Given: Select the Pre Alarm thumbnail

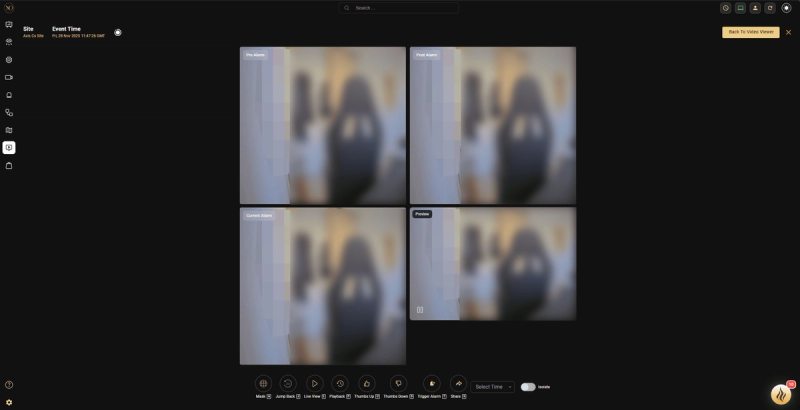Looking at the screenshot, I should pyautogui.click(x=323, y=125).
